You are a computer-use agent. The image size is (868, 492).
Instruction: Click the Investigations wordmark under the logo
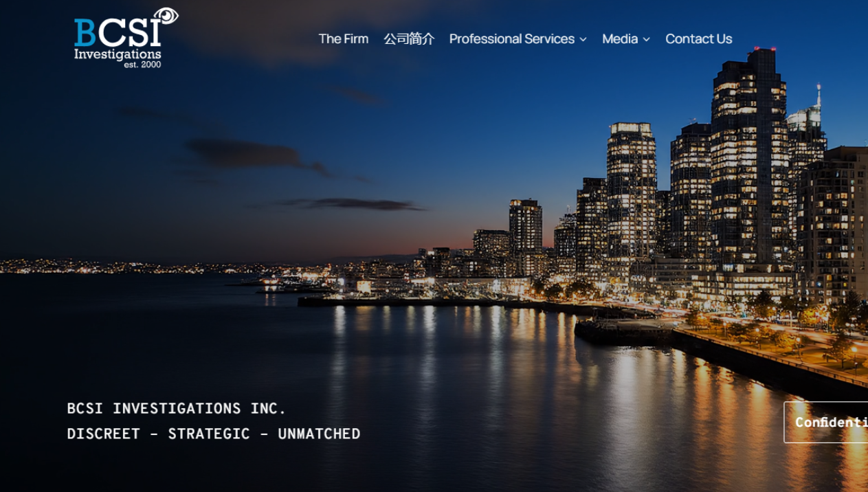pos(118,54)
